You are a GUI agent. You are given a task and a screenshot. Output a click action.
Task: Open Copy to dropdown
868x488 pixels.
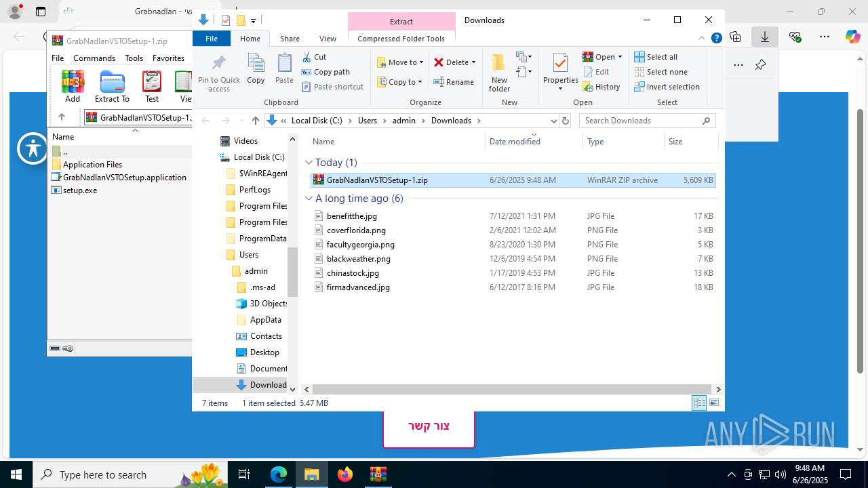pos(400,82)
